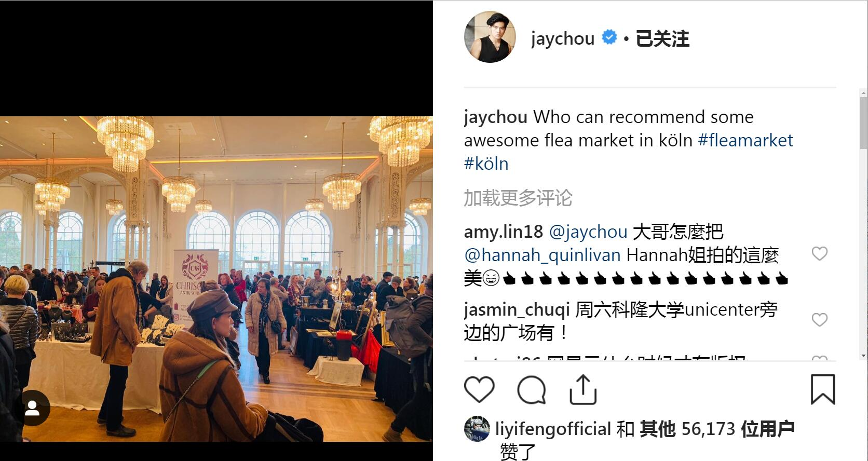Open the #köln hashtag
868x461 pixels.
coord(486,164)
